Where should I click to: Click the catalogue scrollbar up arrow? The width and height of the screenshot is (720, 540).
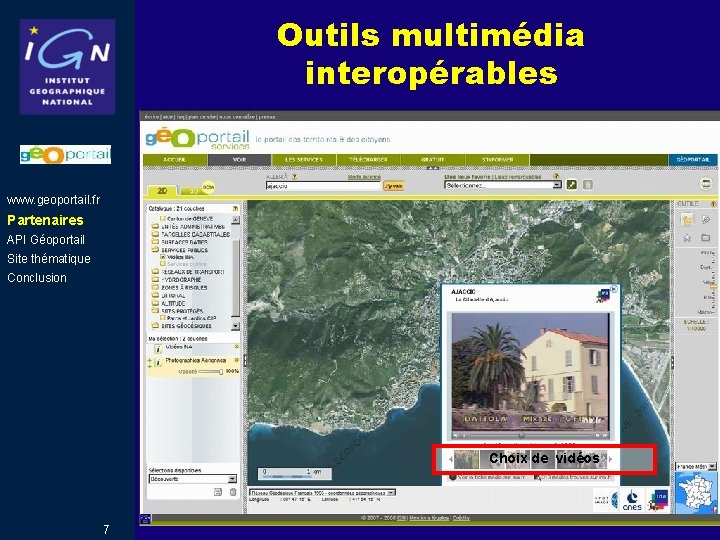tap(236, 220)
